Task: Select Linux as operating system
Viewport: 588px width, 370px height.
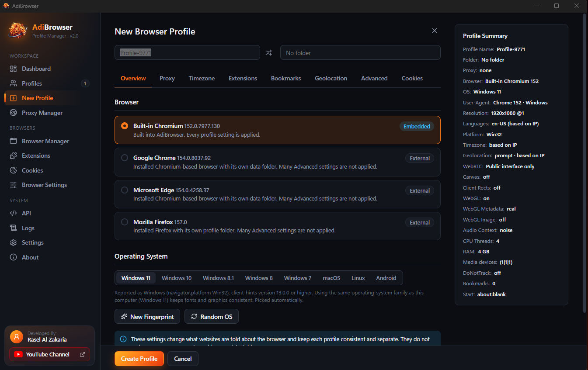Action: click(x=358, y=278)
